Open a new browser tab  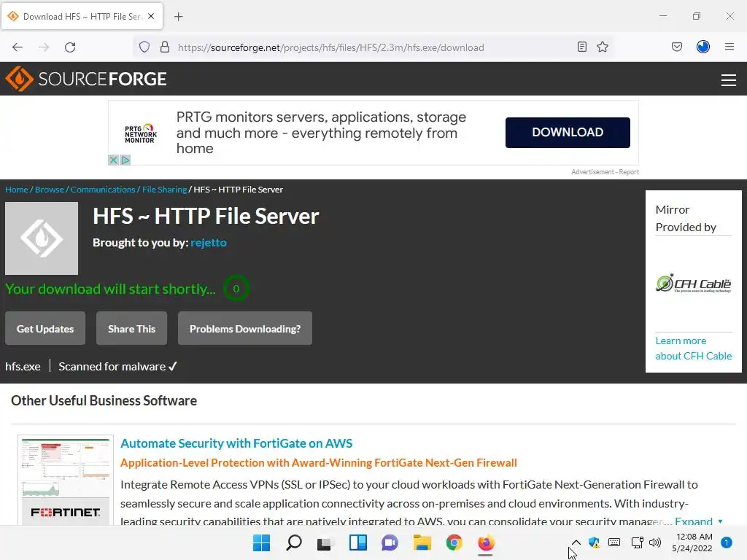click(x=179, y=17)
